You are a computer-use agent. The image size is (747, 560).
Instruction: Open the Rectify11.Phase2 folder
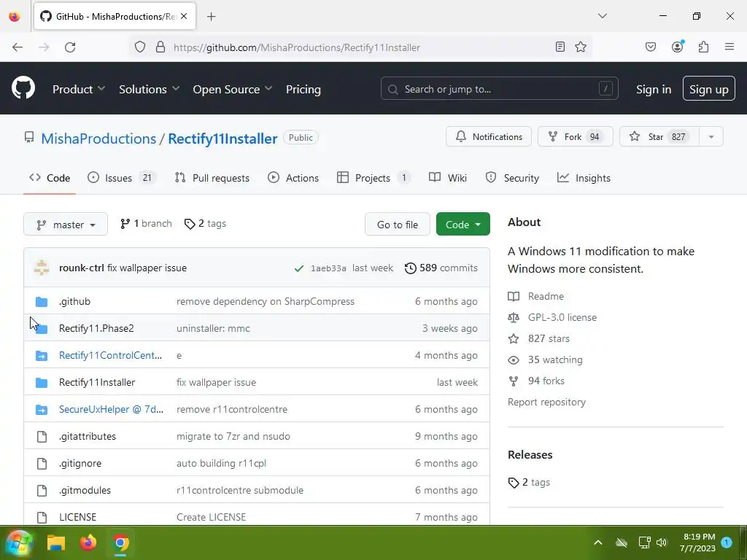[x=96, y=329]
